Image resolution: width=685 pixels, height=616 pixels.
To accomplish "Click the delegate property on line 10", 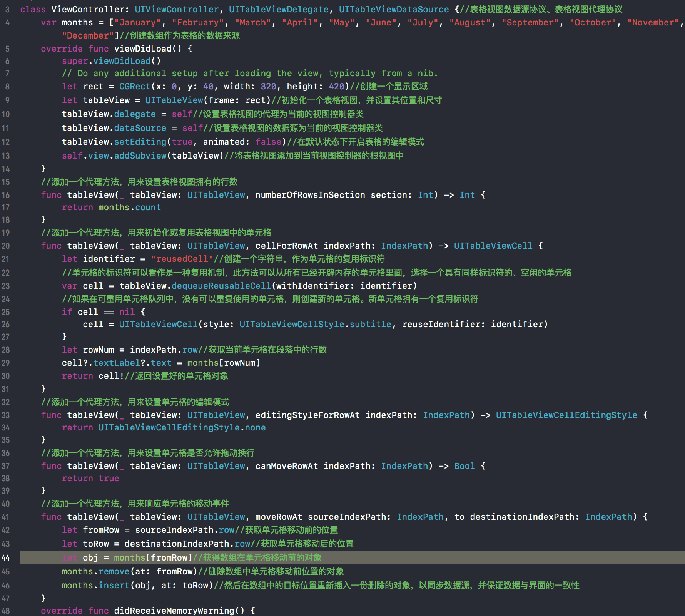I will 135,114.
